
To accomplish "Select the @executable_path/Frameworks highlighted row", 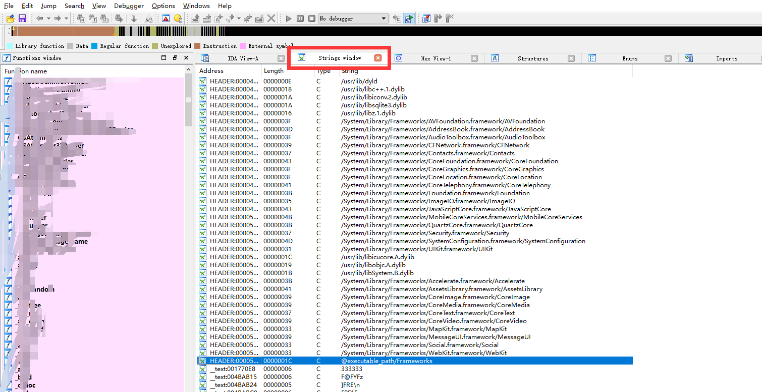I will pos(415,361).
